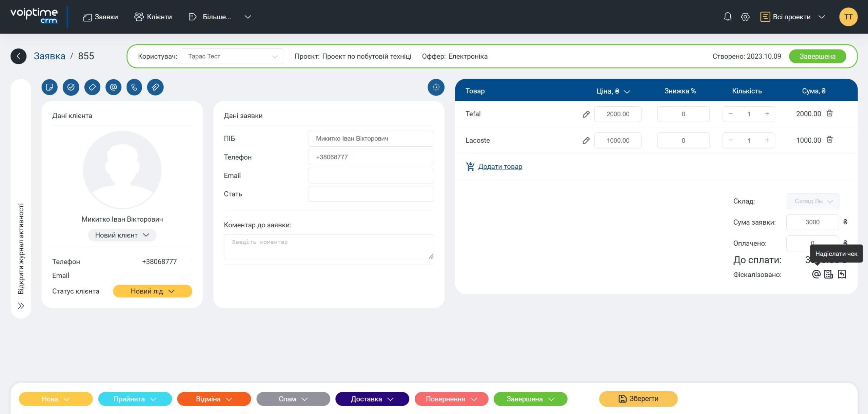Decrease Tefal quantity with minus
Viewport: 868px width, 414px height.
pyautogui.click(x=731, y=114)
